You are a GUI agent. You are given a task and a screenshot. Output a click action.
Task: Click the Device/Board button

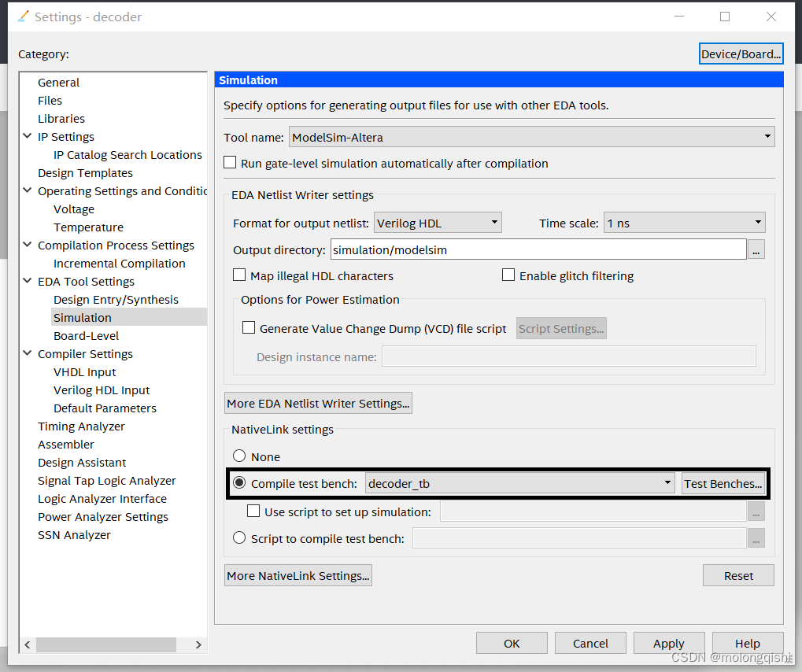coord(741,54)
